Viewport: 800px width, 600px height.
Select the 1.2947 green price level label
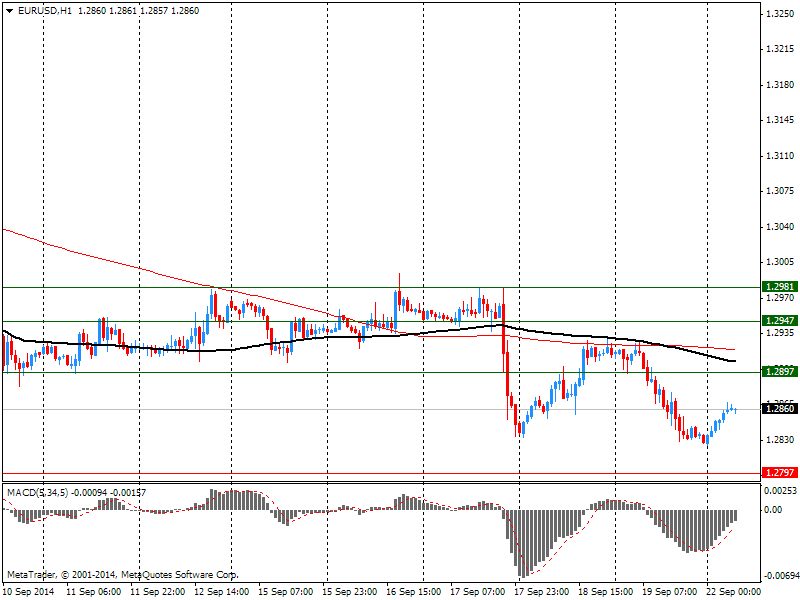click(x=779, y=320)
